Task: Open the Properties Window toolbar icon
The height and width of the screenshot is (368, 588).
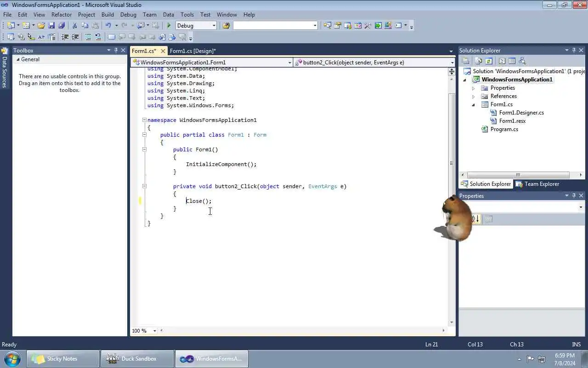Action: (338, 26)
